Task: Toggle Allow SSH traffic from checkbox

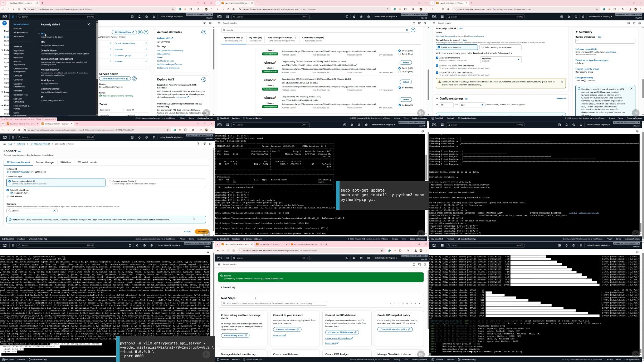Action: (437, 58)
